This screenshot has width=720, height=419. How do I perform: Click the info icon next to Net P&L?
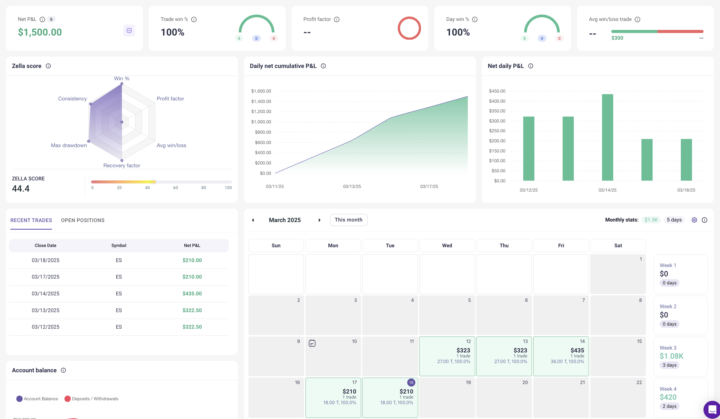pyautogui.click(x=44, y=19)
